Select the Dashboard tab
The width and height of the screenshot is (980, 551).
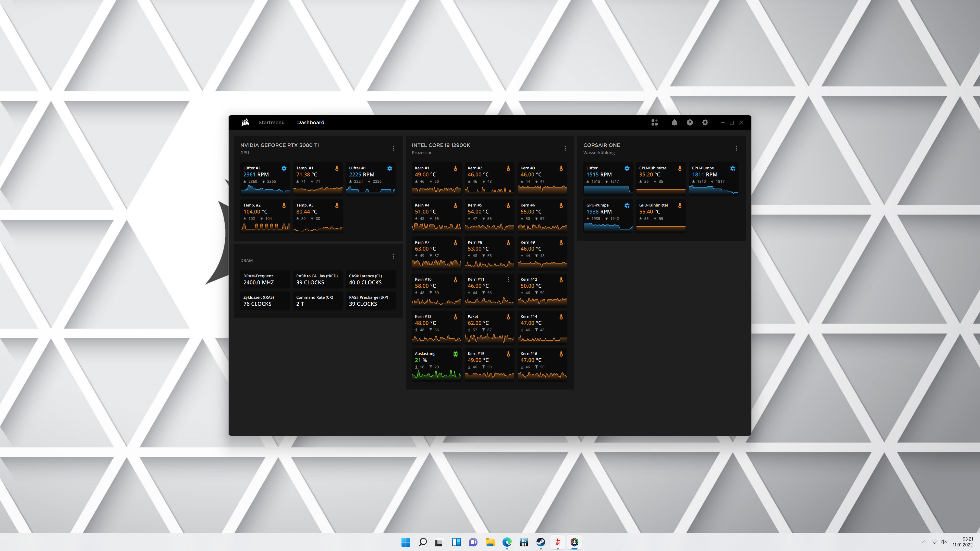(310, 122)
